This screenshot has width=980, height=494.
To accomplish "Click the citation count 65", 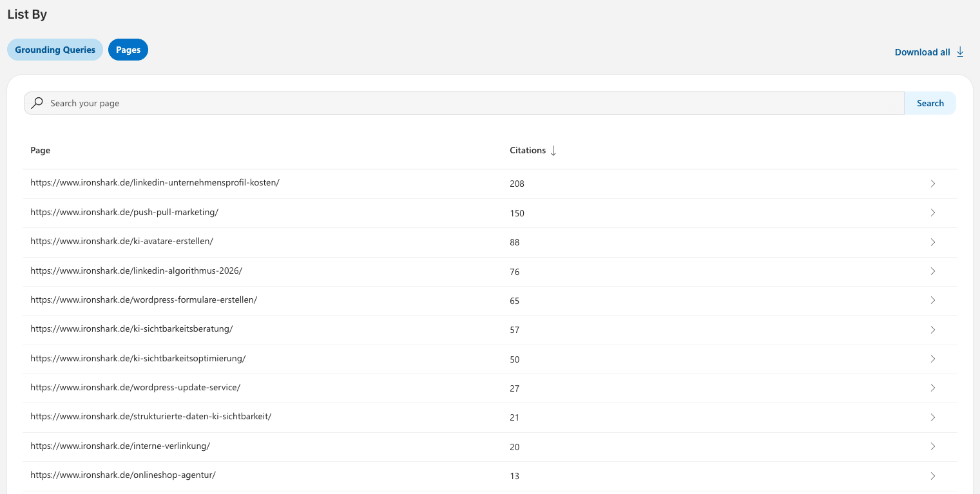I will pyautogui.click(x=514, y=301).
